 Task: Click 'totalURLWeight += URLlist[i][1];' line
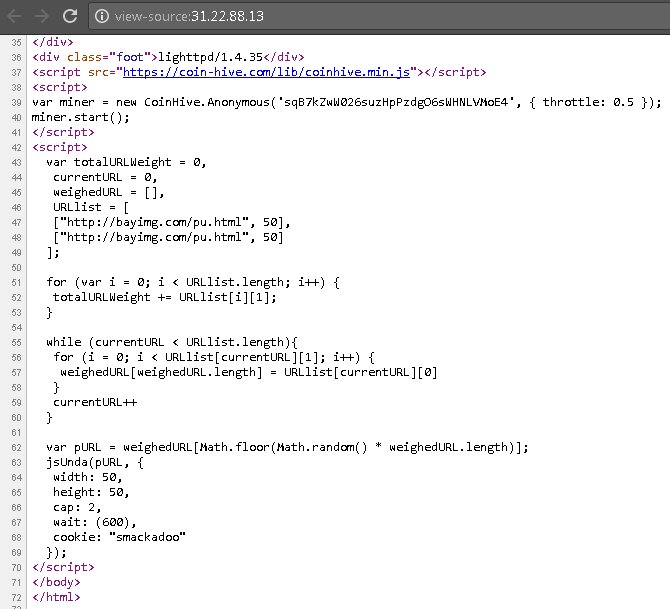pos(165,297)
